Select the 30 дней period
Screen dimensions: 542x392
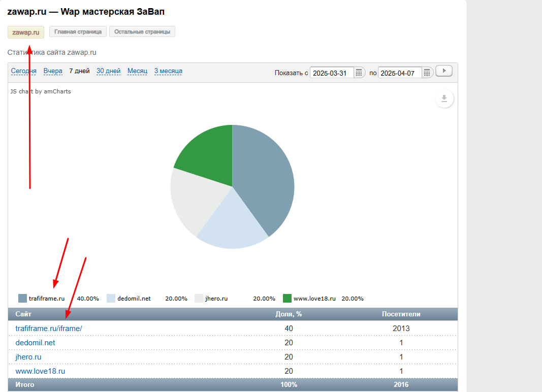108,71
